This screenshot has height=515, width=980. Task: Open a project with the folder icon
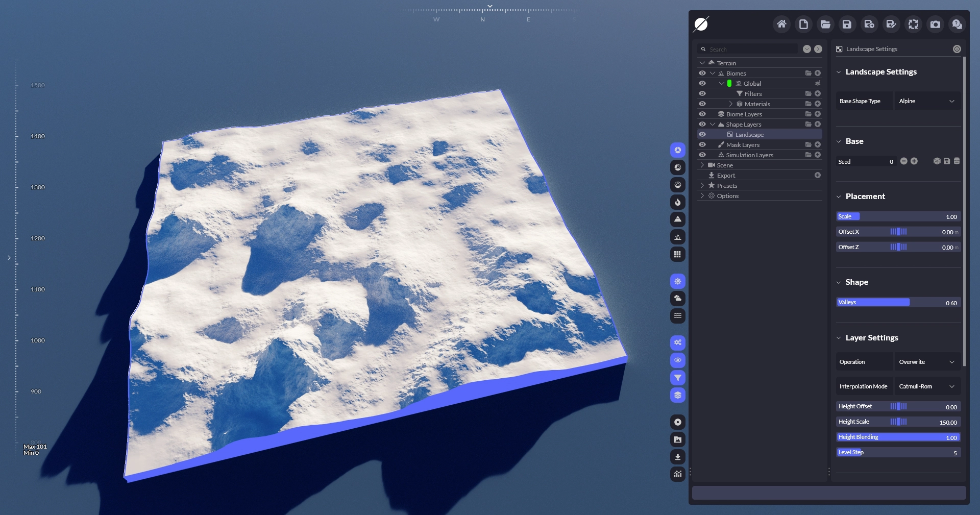coord(825,24)
